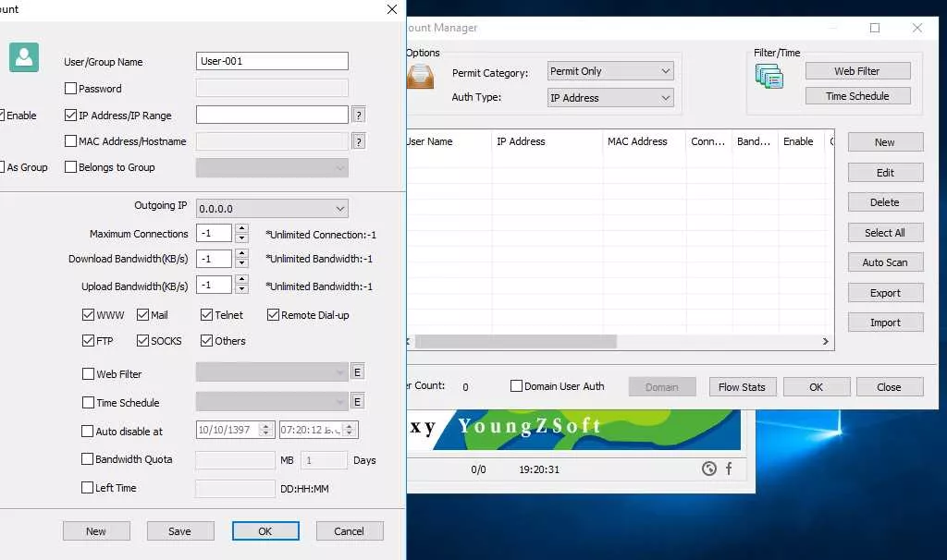Screen dimensions: 947x560
Task: Uncheck the SOCKS protocol checkbox
Action: tap(142, 341)
